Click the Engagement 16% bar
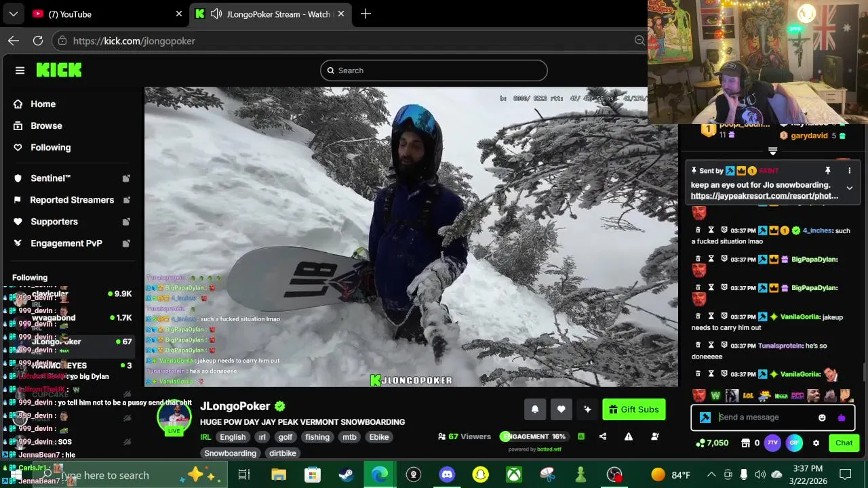This screenshot has width=868, height=488. click(x=533, y=436)
